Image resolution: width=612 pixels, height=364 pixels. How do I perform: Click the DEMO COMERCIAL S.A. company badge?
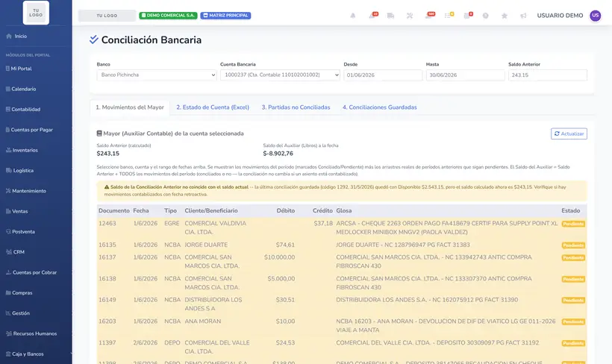(168, 16)
